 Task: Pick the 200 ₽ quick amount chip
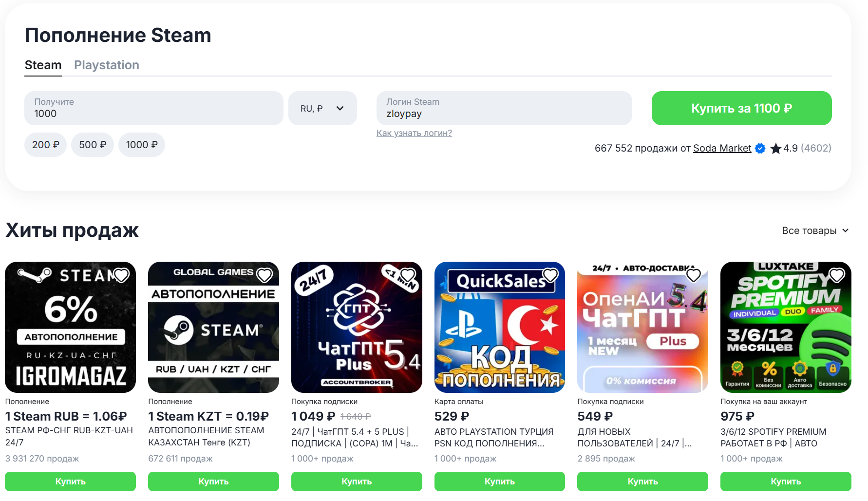coord(45,145)
